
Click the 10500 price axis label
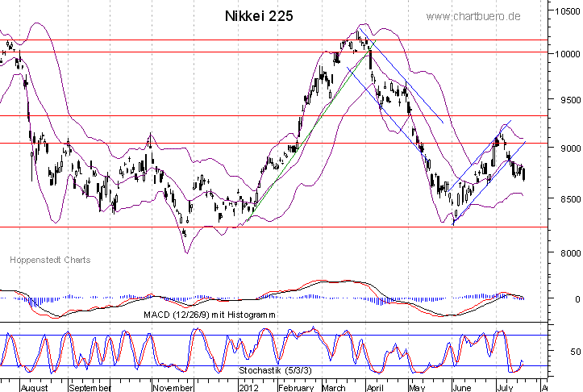pyautogui.click(x=568, y=11)
